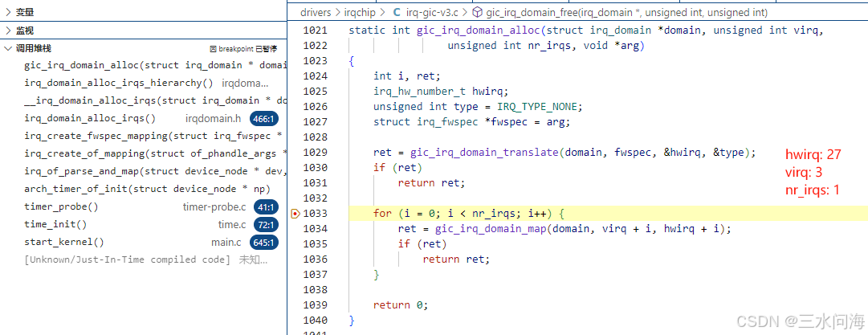868x335 pixels.
Task: Select time_init() stack frame
Action: tap(144, 224)
